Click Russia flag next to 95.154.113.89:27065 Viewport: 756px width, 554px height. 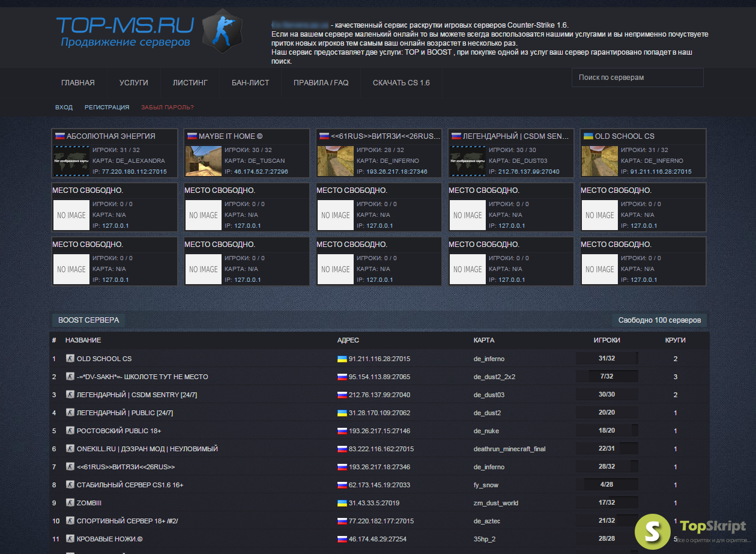(x=342, y=377)
